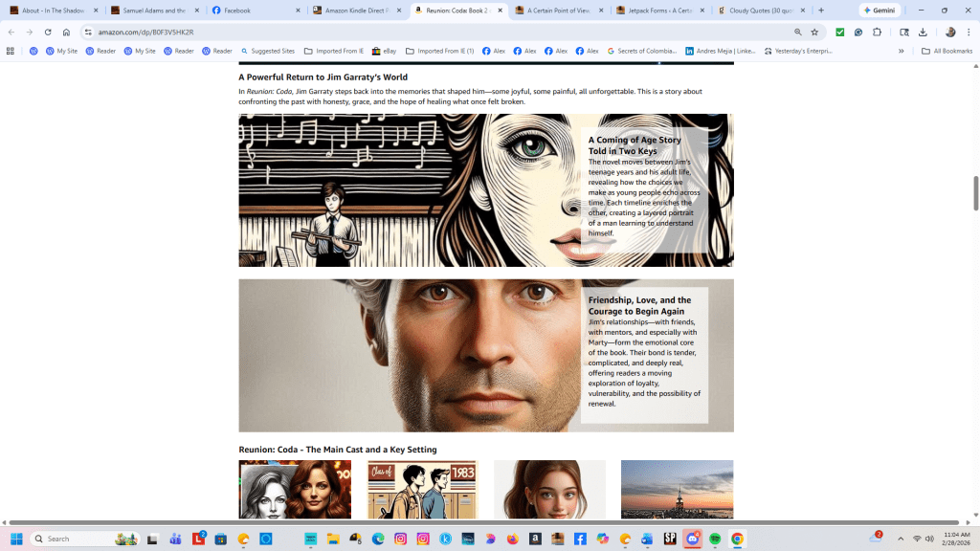
Task: Reload the Amazon page
Action: (x=48, y=32)
